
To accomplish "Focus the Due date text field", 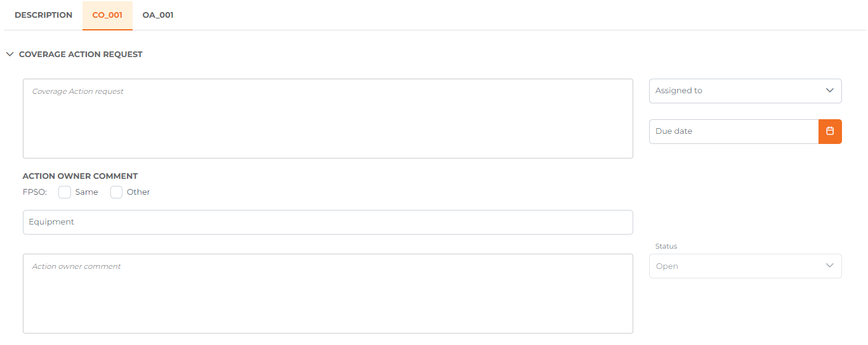I will (x=734, y=131).
